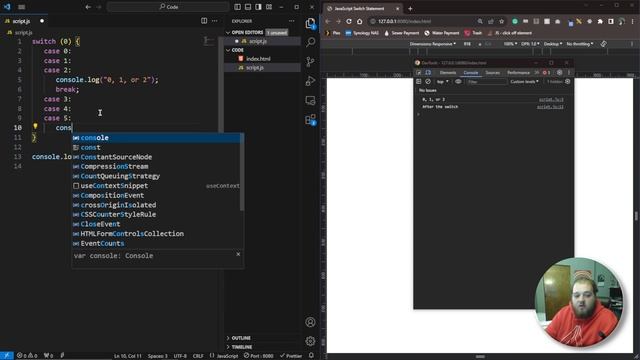Click the Prettier status bar item
Viewport: 640px width, 360px height.
click(x=291, y=356)
